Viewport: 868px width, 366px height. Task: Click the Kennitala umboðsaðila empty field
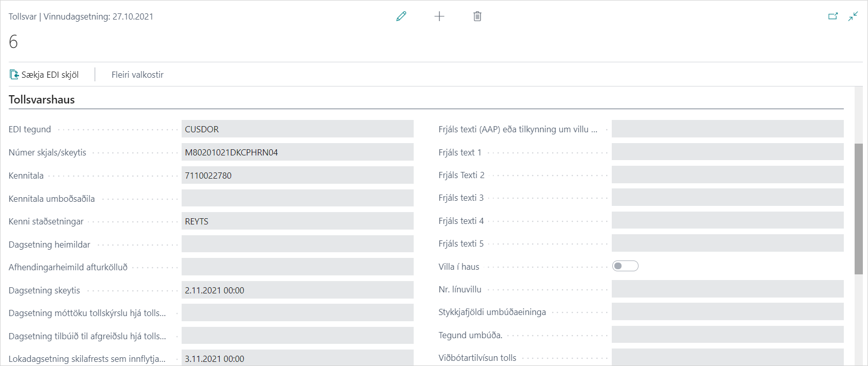(297, 198)
